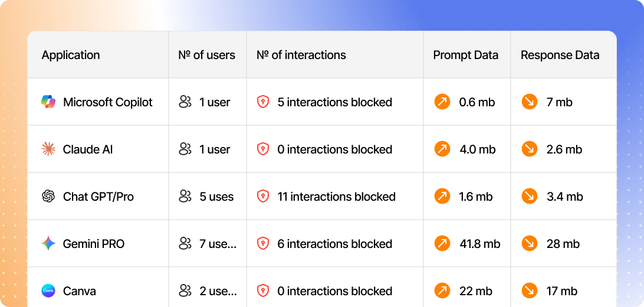The image size is (644, 307).
Task: Click the 11 interactions blocked text
Action: coord(337,197)
